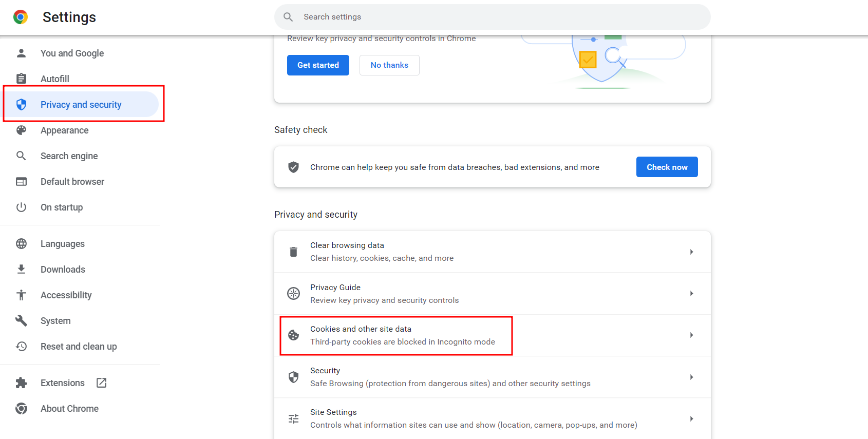868x439 pixels.
Task: Click the Accessibility figure icon
Action: click(x=21, y=295)
